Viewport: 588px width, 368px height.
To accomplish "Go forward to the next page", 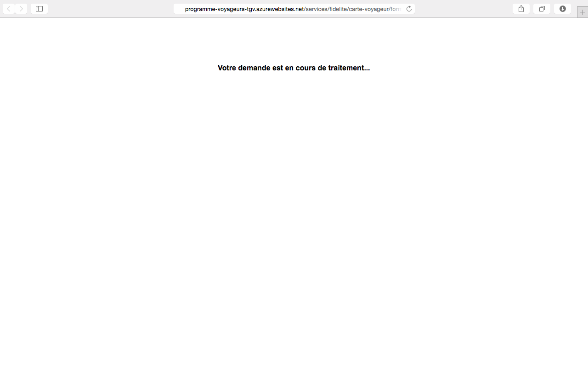I will coord(21,9).
